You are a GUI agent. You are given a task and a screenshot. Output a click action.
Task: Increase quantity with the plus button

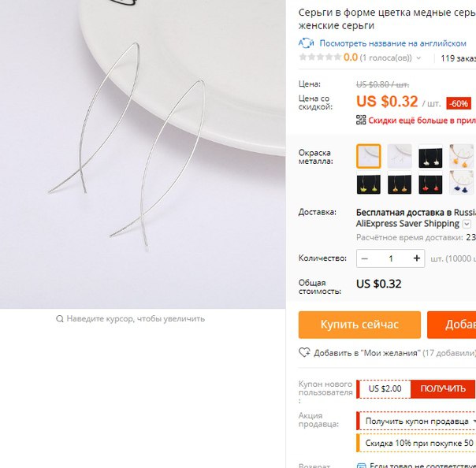click(x=416, y=258)
